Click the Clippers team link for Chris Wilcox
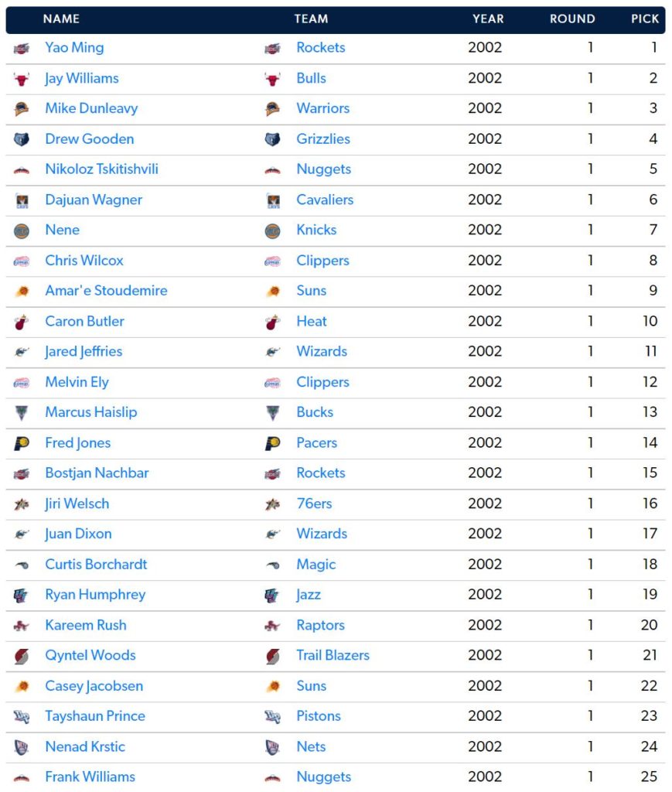This screenshot has height=792, width=672. coord(322,261)
